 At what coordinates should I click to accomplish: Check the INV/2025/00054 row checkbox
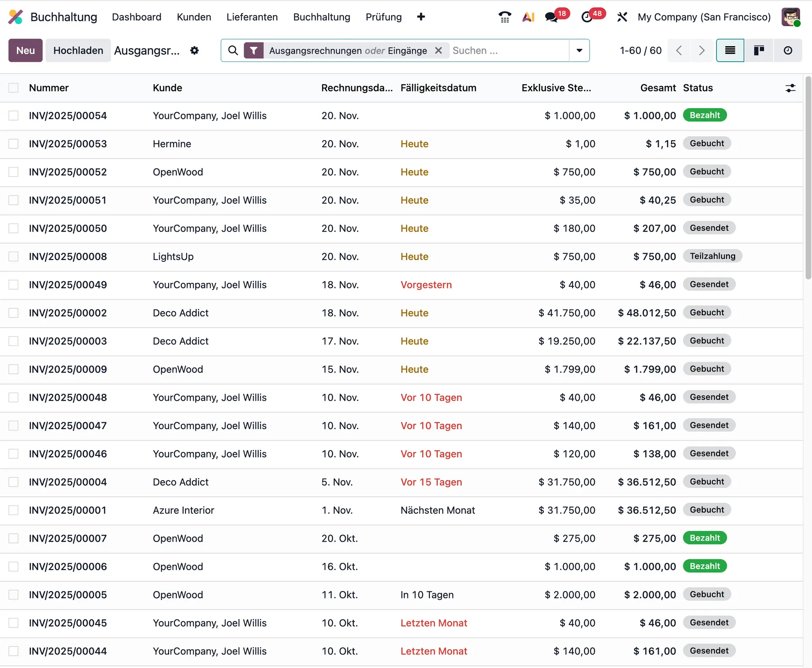(14, 115)
